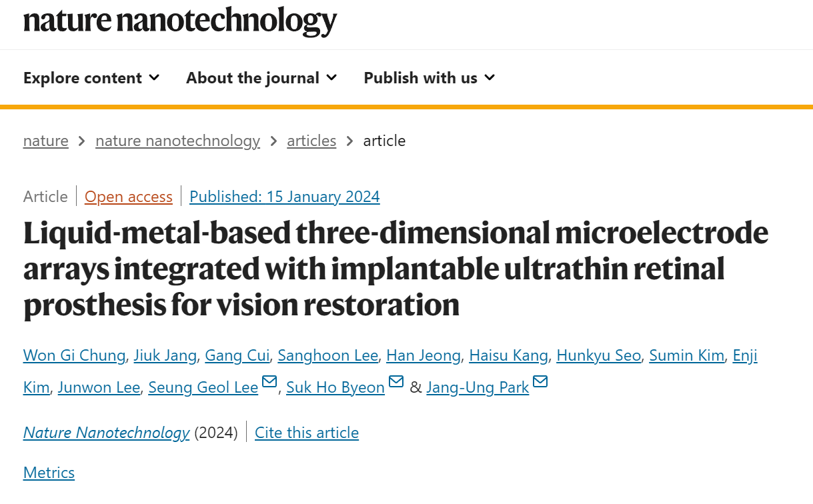The width and height of the screenshot is (813, 504).
Task: Expand the Publish with us menu
Action: pos(430,78)
